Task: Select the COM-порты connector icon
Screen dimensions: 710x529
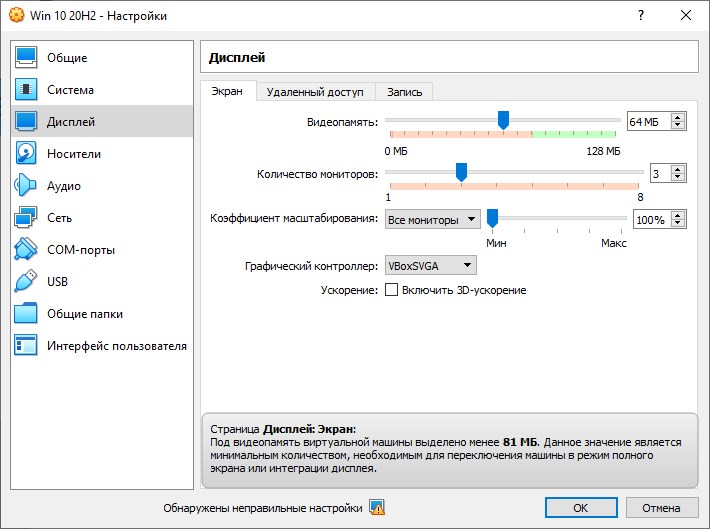Action: coord(27,250)
